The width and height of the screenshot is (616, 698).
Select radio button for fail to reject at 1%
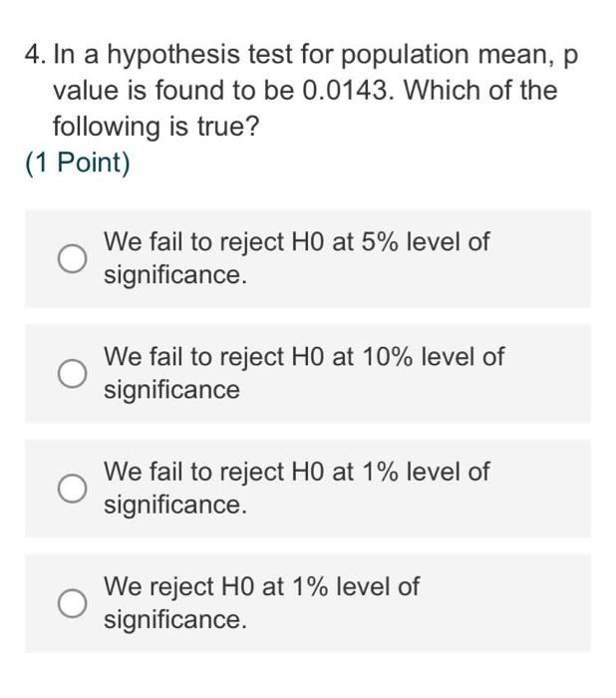click(x=72, y=489)
